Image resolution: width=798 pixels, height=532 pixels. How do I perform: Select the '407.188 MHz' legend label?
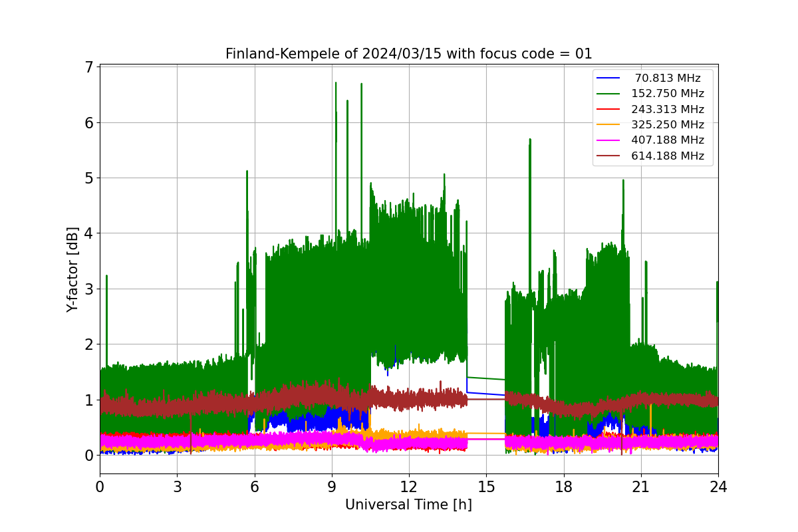pos(668,140)
